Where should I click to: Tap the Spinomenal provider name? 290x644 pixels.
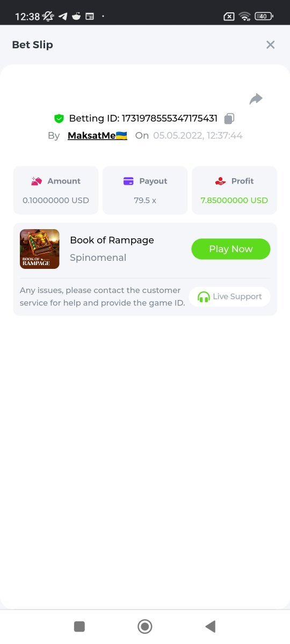[x=98, y=258]
